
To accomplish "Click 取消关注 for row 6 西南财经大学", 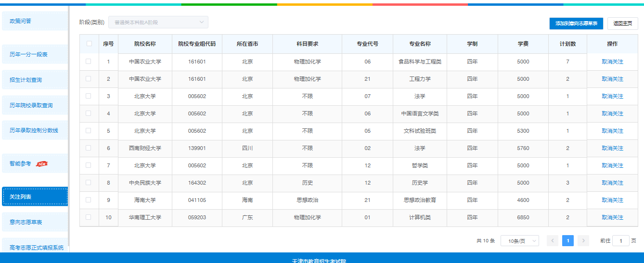I will coord(612,148).
